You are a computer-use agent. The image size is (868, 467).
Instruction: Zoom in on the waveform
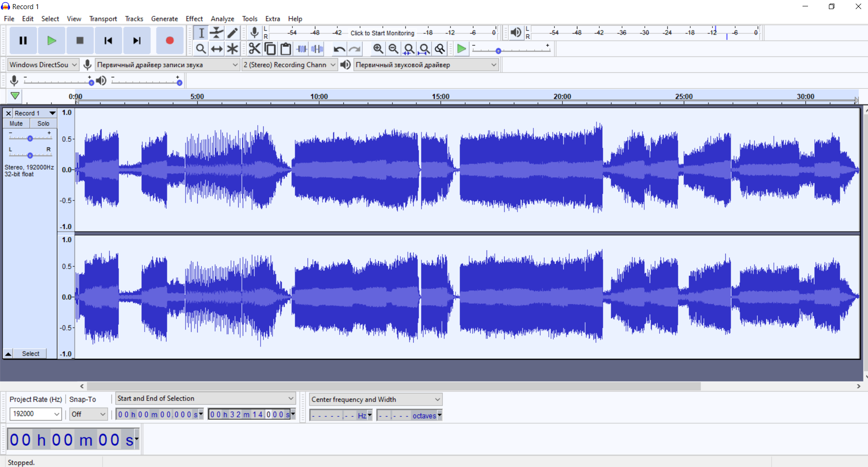click(378, 49)
